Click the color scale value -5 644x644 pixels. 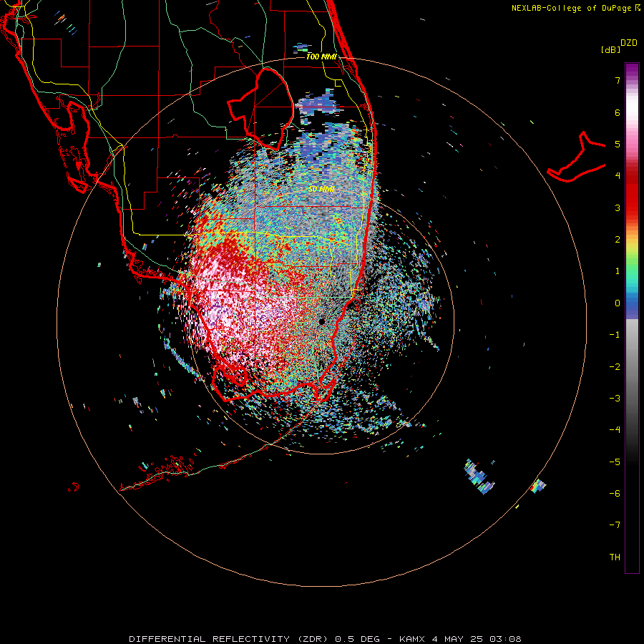click(615, 462)
